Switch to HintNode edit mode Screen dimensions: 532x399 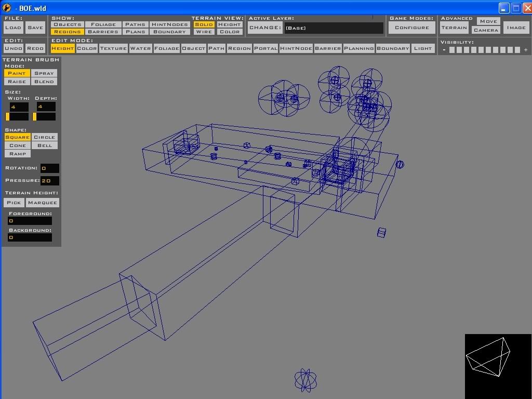coord(296,48)
